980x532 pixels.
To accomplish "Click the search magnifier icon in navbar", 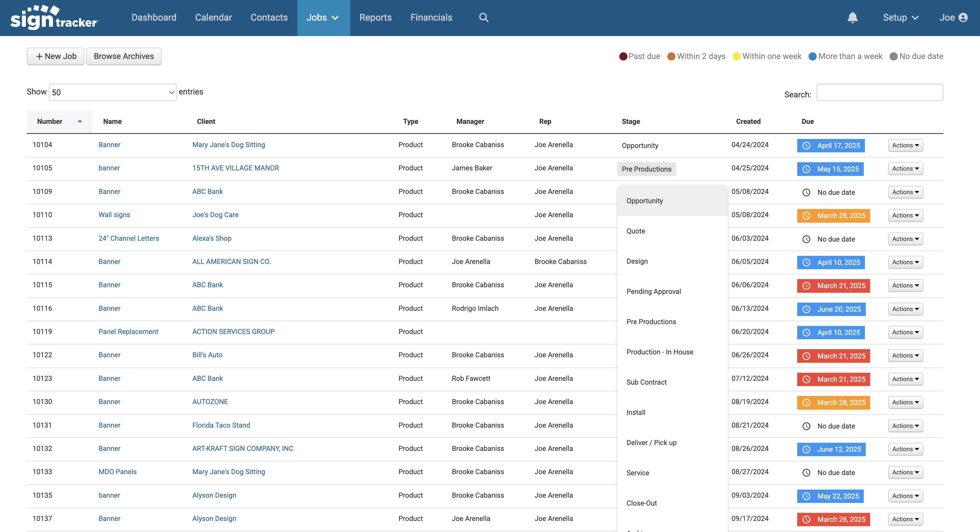I will 484,17.
